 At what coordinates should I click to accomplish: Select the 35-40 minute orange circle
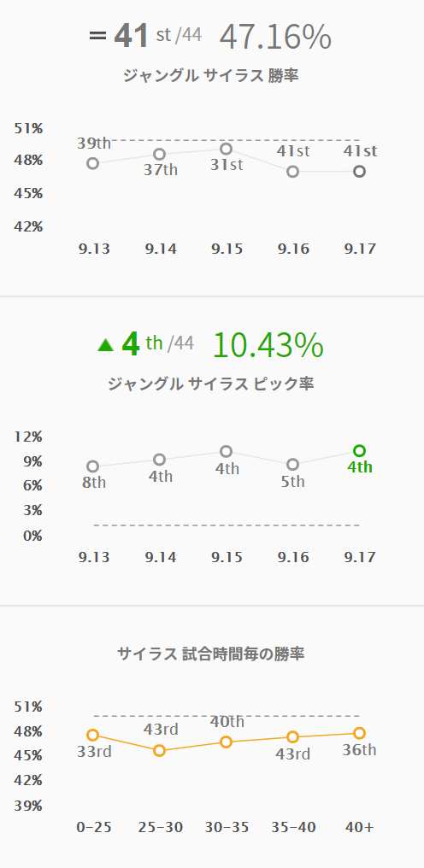click(292, 736)
